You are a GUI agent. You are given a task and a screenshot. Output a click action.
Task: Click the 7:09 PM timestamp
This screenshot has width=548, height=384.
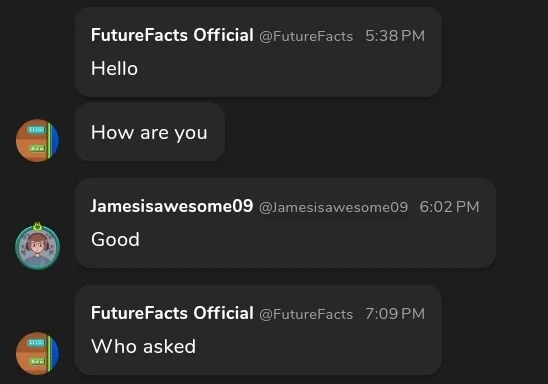point(395,313)
